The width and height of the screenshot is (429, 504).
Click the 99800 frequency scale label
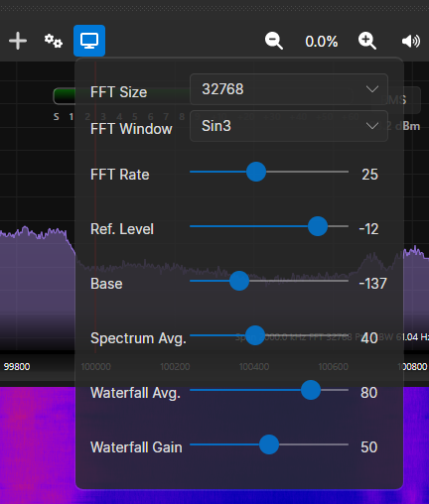17,366
